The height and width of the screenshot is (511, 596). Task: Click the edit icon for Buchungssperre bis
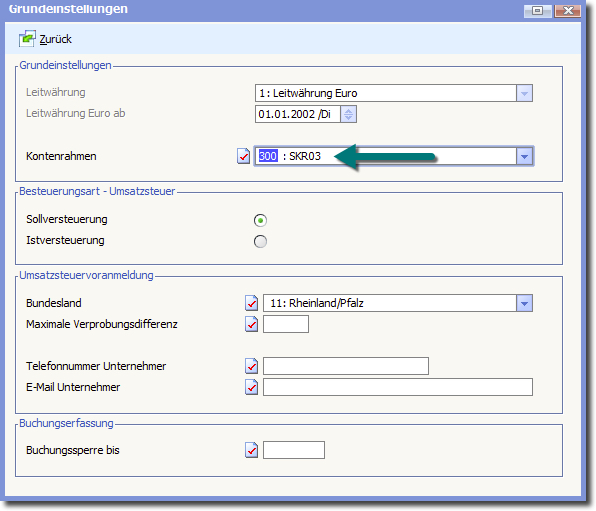click(x=251, y=450)
